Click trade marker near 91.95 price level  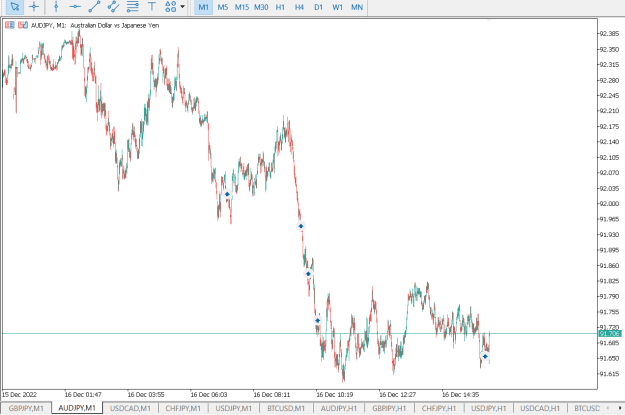pyautogui.click(x=301, y=226)
